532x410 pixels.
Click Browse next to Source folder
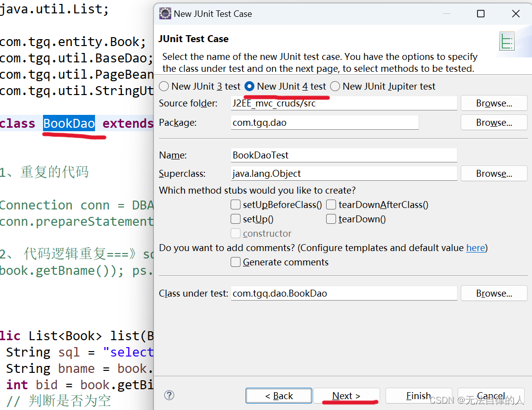493,103
